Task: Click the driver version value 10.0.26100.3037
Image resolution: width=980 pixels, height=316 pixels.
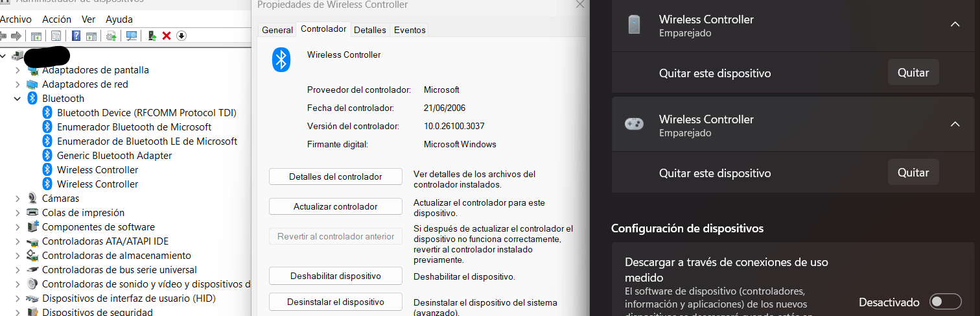Action: pos(454,126)
